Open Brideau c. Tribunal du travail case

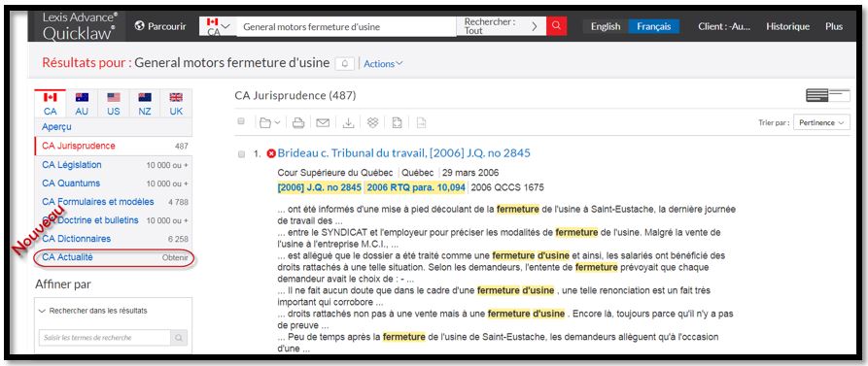403,153
